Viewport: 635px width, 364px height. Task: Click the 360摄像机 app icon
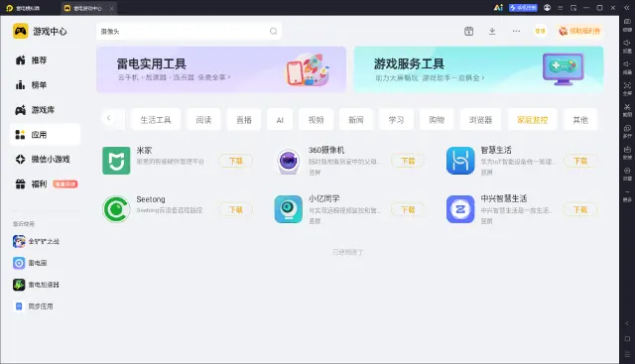pyautogui.click(x=289, y=161)
